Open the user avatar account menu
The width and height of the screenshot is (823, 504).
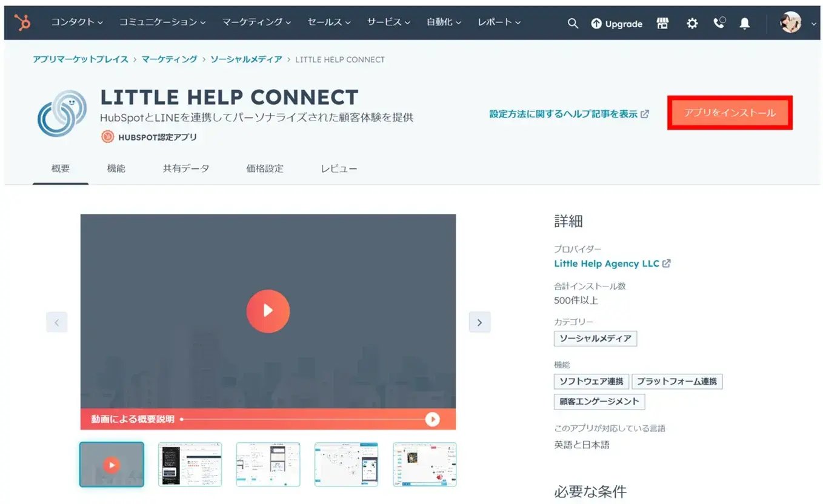(x=791, y=23)
